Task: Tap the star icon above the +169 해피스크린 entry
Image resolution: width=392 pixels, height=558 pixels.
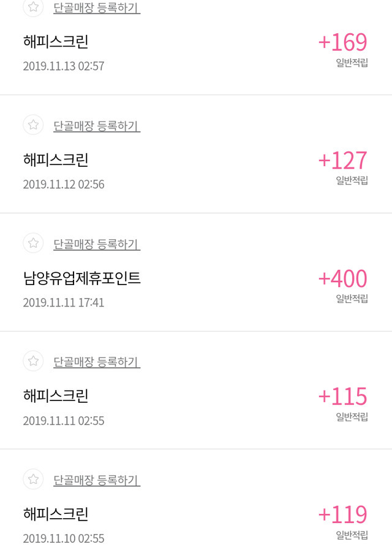Action: [33, 7]
